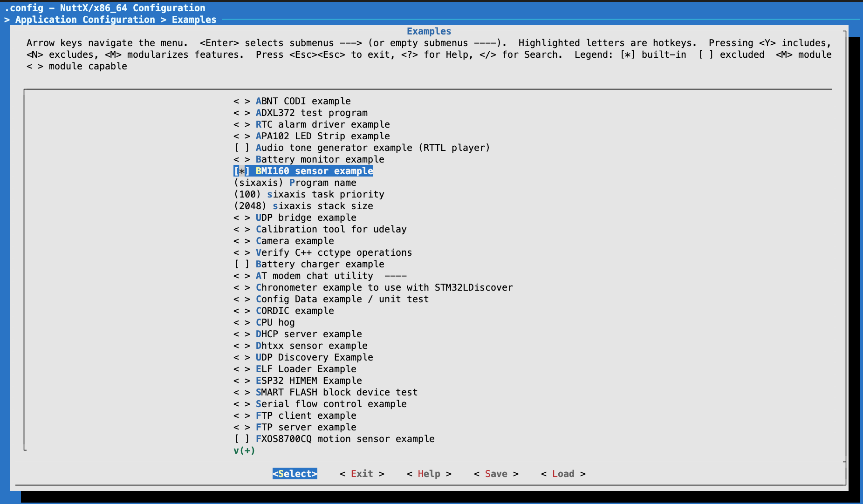
Task: Toggle the BMI160 sensor example checkbox
Action: point(242,171)
